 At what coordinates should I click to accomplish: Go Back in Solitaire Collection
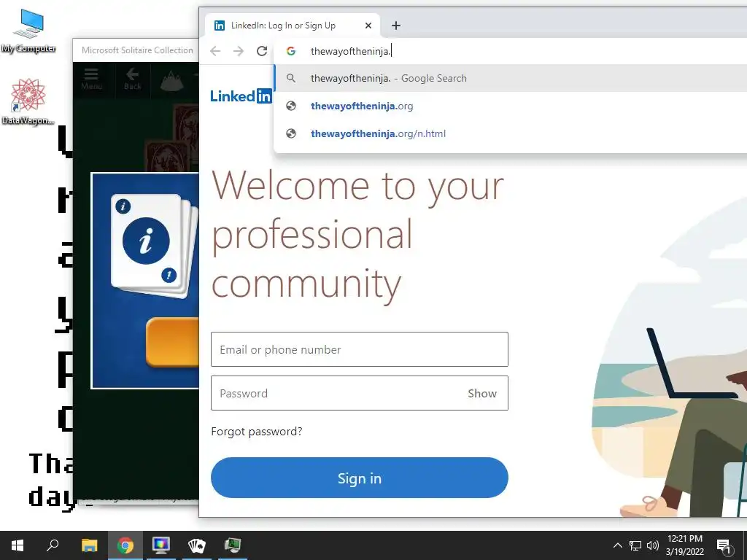pyautogui.click(x=133, y=79)
